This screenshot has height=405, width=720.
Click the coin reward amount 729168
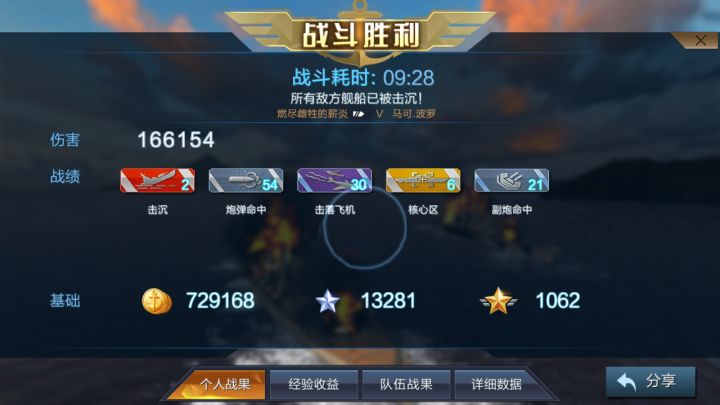tap(220, 301)
